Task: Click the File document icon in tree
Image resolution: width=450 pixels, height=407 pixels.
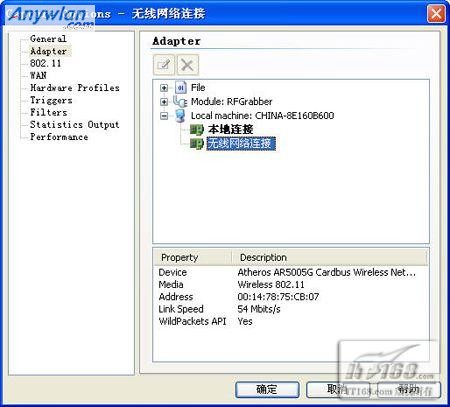Action: [x=181, y=88]
